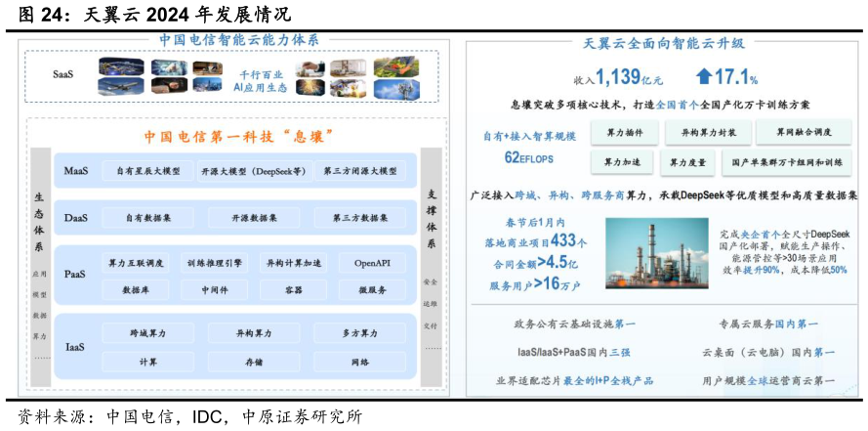The width and height of the screenshot is (868, 431).
Task: Click the 62EFLOPS value
Action: [527, 158]
